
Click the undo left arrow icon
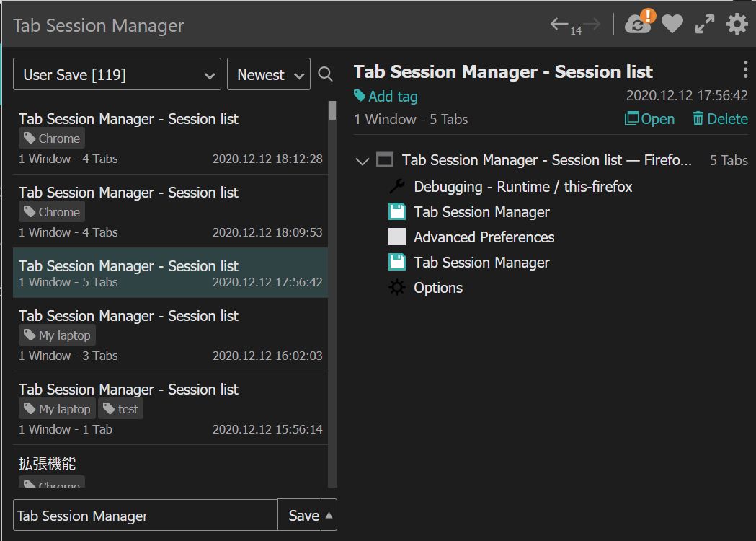[x=559, y=24]
